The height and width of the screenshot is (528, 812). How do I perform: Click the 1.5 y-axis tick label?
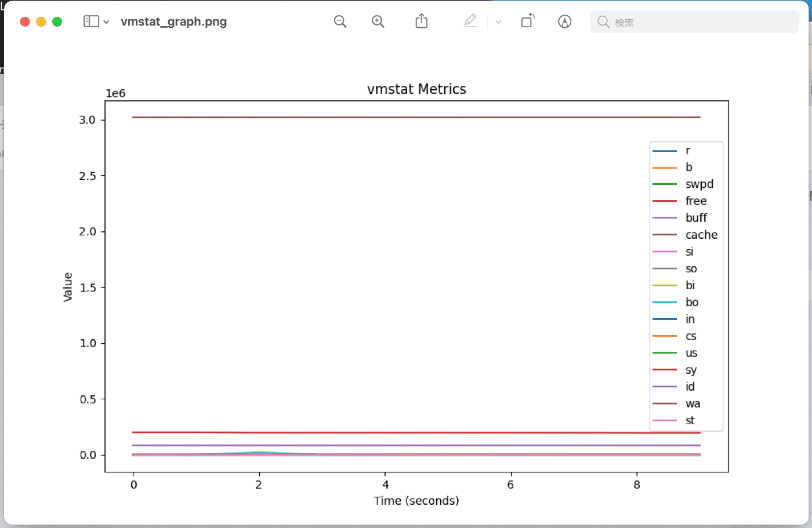coord(88,287)
